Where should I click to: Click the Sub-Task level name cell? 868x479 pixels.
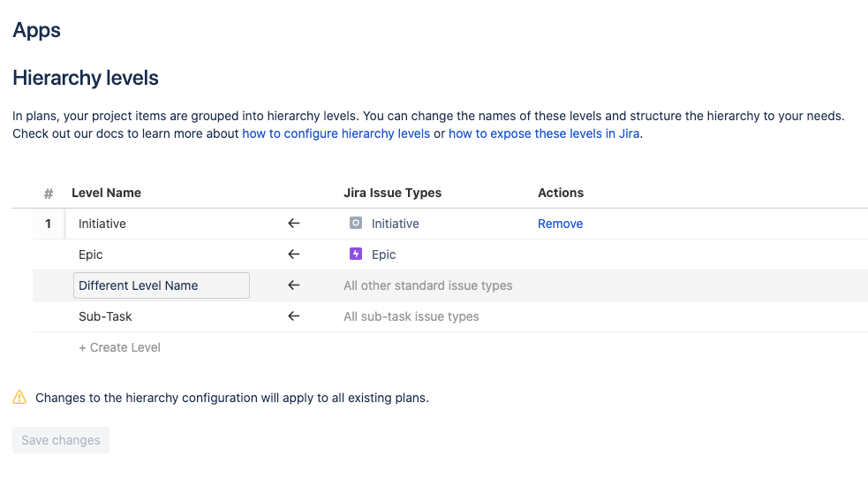click(x=105, y=316)
